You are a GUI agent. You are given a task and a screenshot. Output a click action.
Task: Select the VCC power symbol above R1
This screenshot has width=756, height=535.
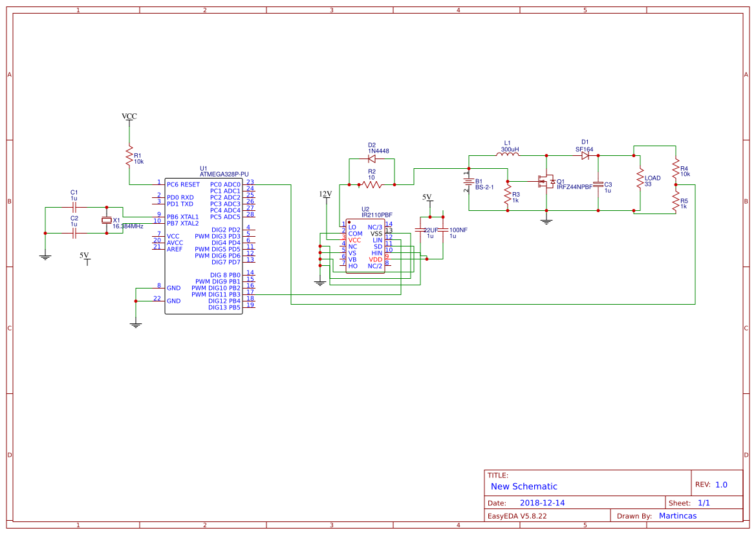tap(129, 117)
